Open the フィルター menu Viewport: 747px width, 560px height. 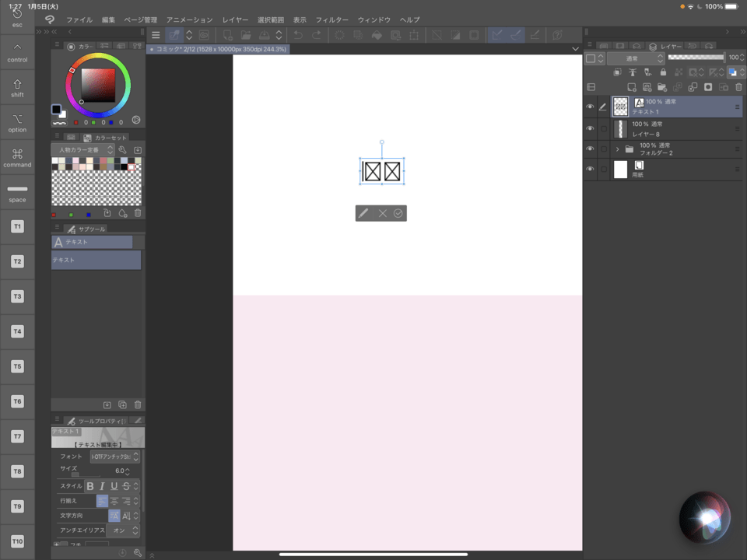(331, 19)
